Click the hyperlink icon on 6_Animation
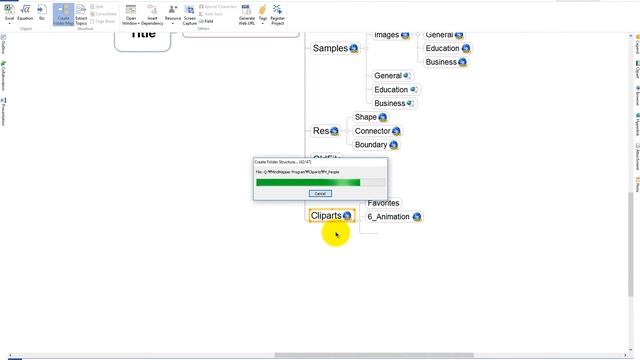 pyautogui.click(x=417, y=217)
